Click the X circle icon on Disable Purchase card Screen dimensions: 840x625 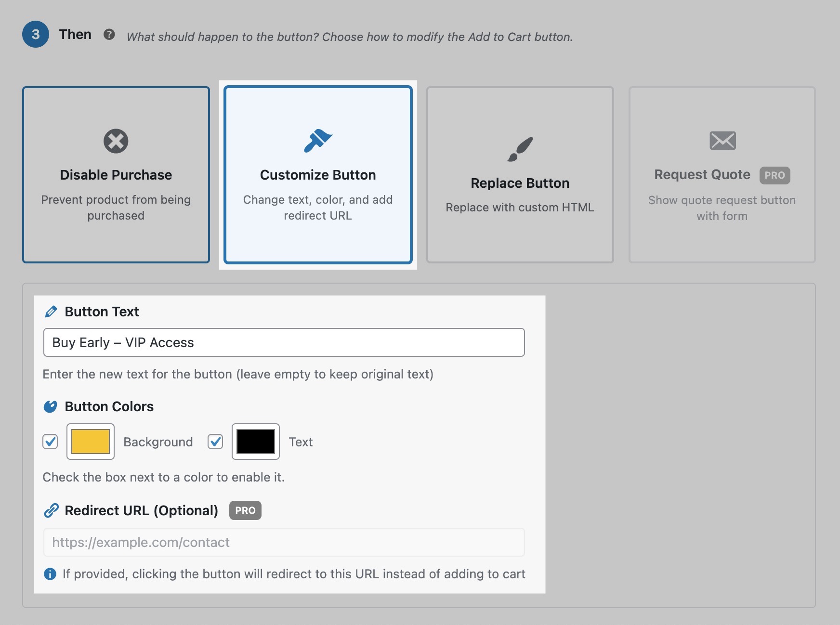(x=116, y=141)
